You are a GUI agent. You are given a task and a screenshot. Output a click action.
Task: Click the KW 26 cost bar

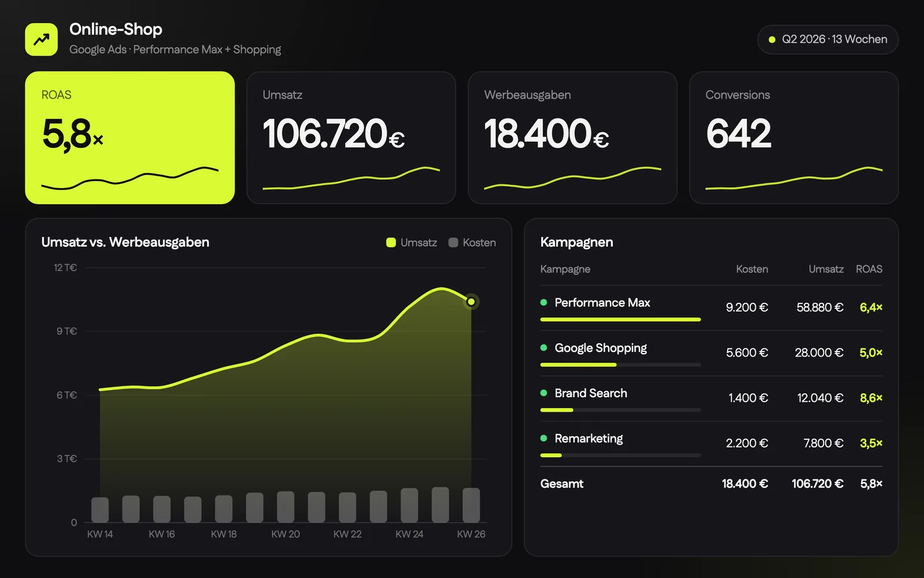click(471, 505)
